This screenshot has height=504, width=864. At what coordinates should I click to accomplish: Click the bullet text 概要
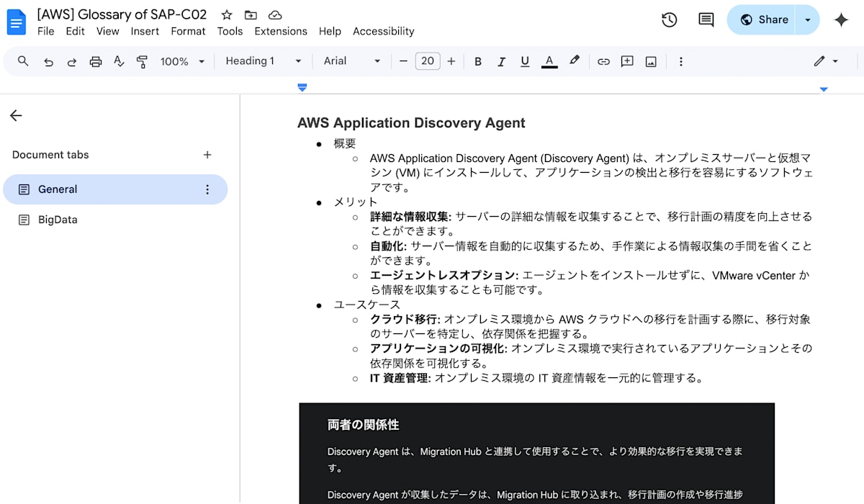[x=345, y=143]
